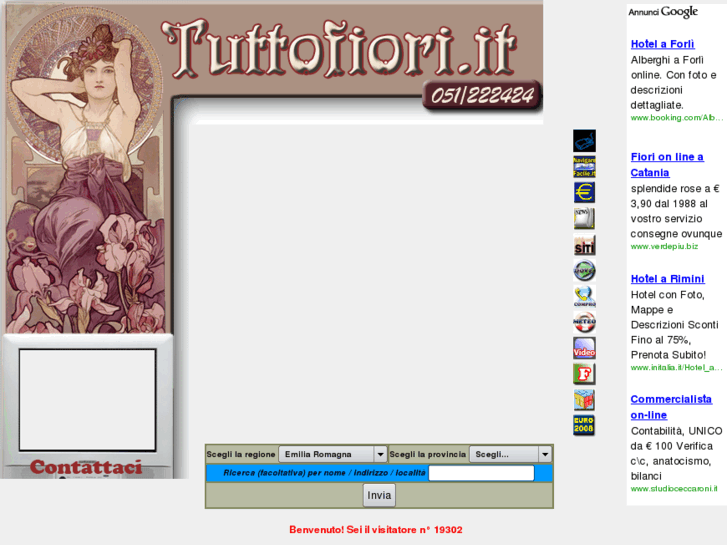
Task: Click the 'Scegli la regione' label
Action: coord(241,454)
